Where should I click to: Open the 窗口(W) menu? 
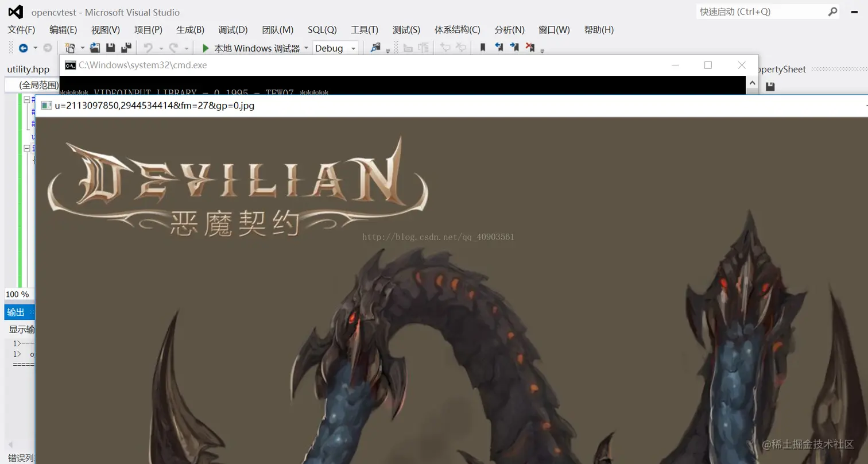coord(554,30)
